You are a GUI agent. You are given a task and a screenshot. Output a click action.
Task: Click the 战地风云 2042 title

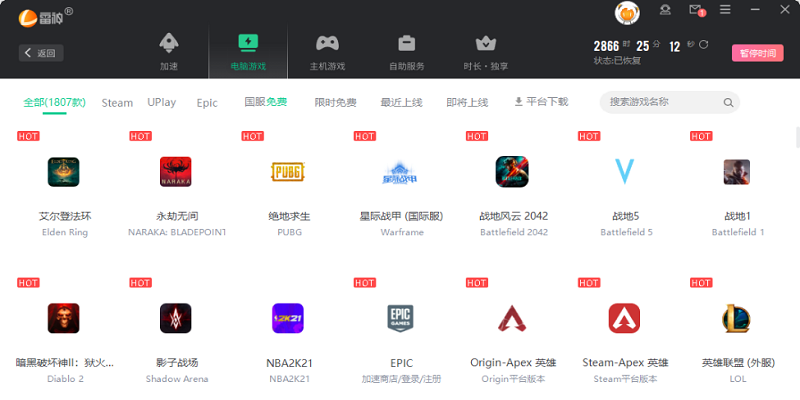(514, 216)
